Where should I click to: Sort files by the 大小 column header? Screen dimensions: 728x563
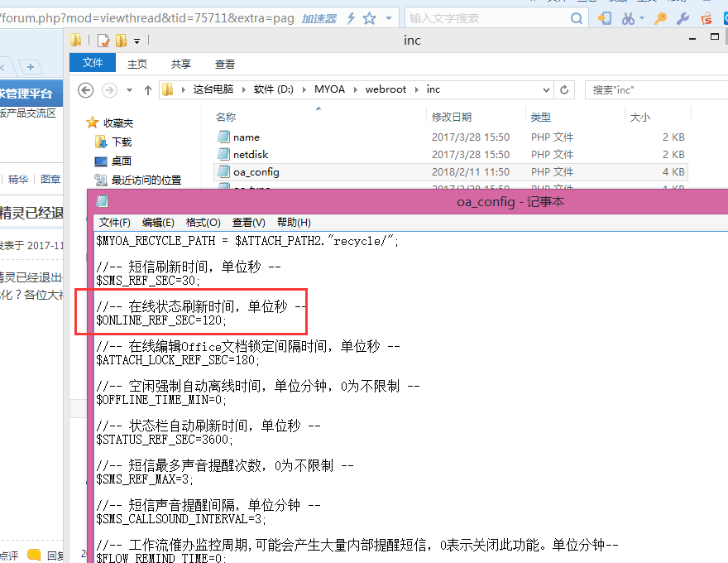pos(639,117)
